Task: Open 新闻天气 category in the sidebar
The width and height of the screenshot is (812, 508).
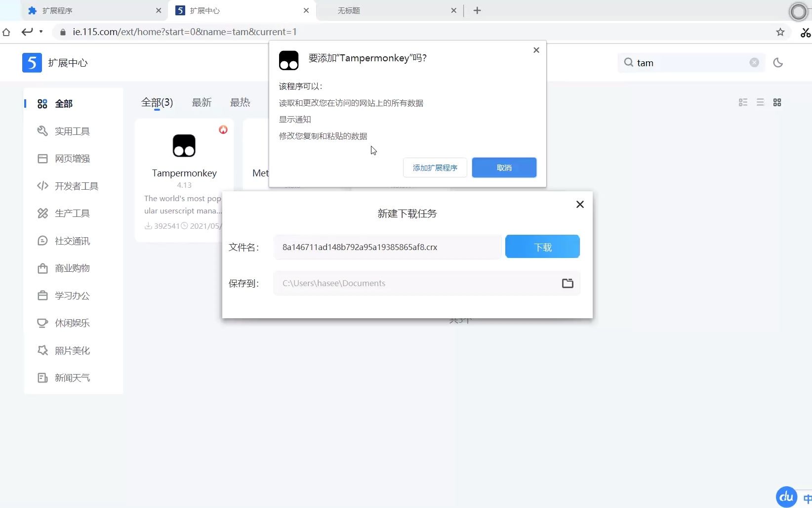Action: coord(73,378)
